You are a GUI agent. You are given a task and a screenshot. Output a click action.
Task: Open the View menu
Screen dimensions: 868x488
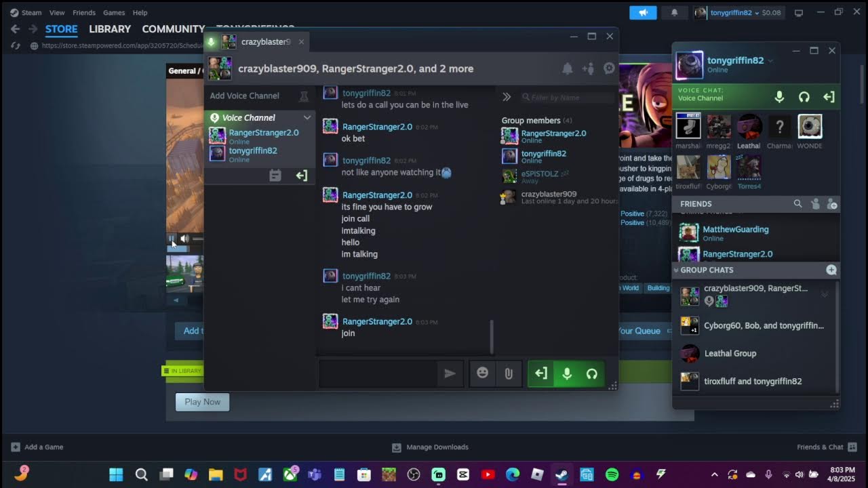(57, 12)
